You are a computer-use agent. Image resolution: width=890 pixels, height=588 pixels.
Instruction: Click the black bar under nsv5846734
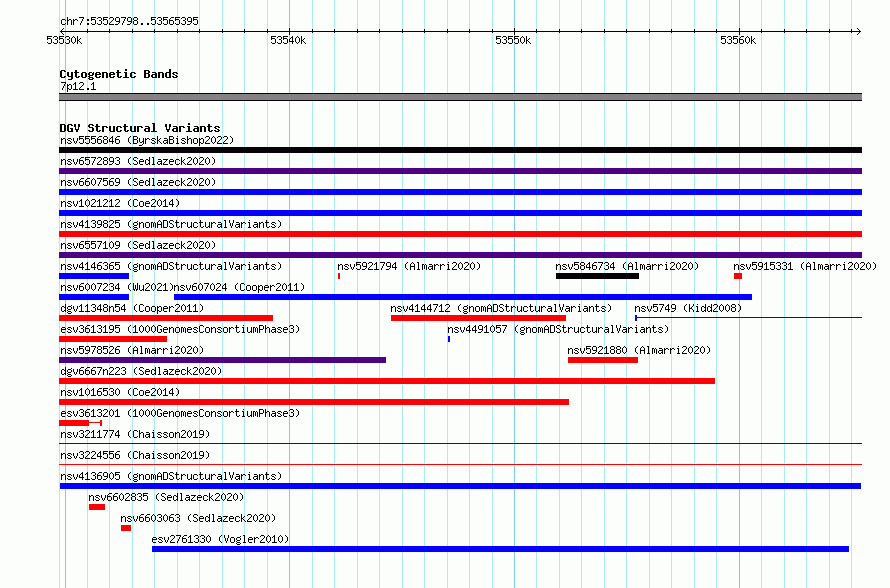coord(597,276)
